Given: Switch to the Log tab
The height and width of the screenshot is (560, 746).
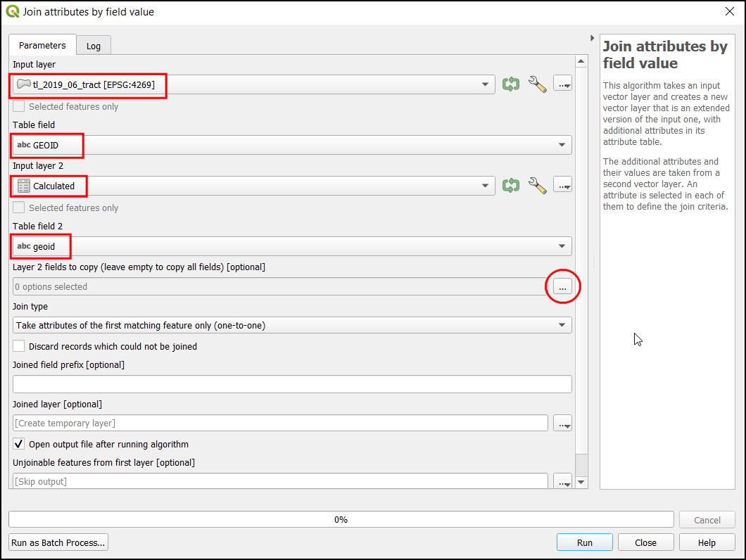Looking at the screenshot, I should click(x=94, y=46).
